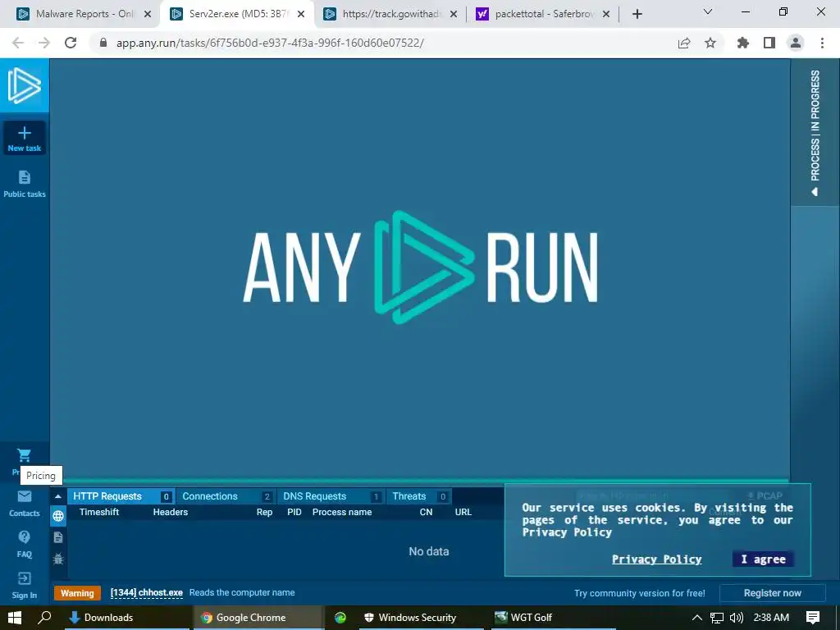The image size is (840, 630).
Task: Click the Headers column header
Action: pos(171,512)
